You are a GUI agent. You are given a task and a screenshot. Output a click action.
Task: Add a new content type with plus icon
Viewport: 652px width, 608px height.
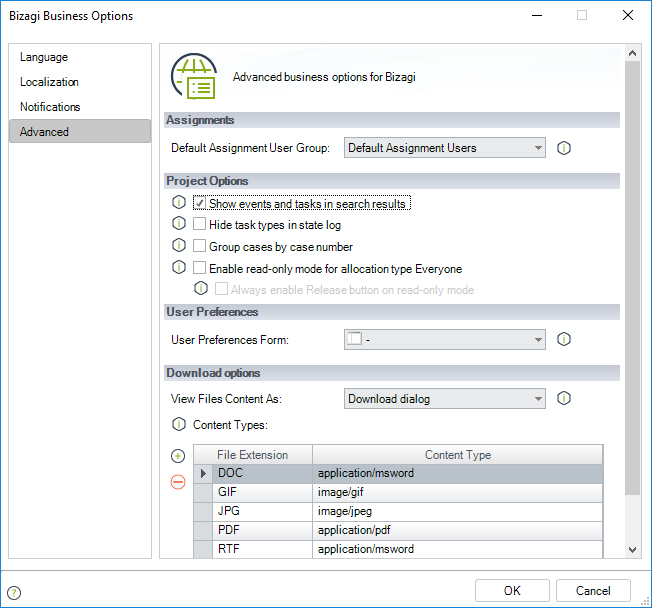178,456
